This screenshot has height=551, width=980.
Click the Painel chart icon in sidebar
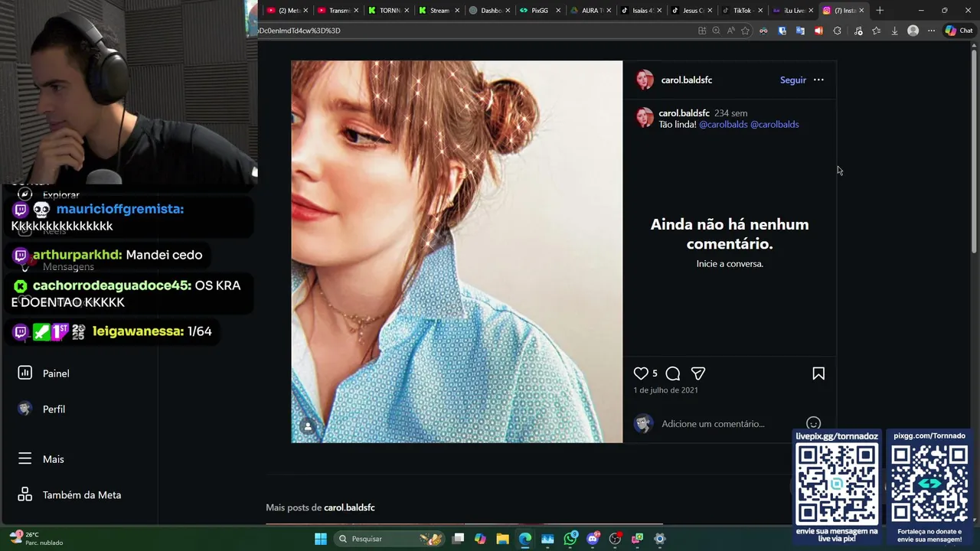coord(25,373)
